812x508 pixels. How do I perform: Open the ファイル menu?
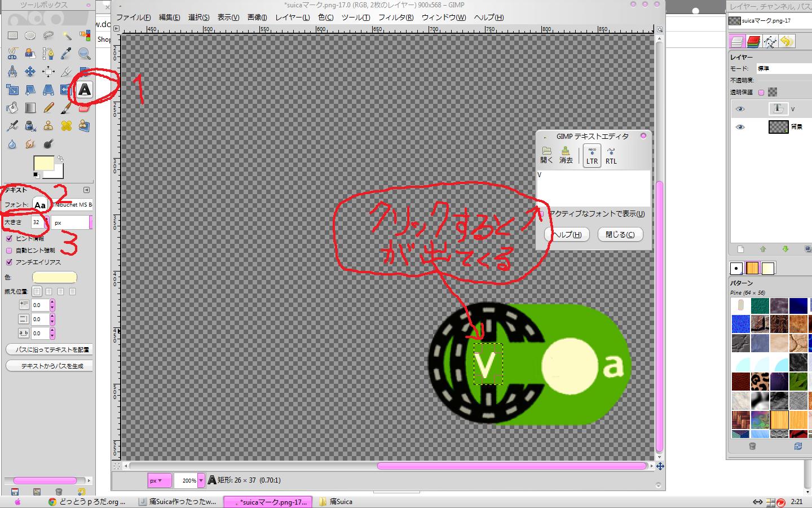pos(134,17)
